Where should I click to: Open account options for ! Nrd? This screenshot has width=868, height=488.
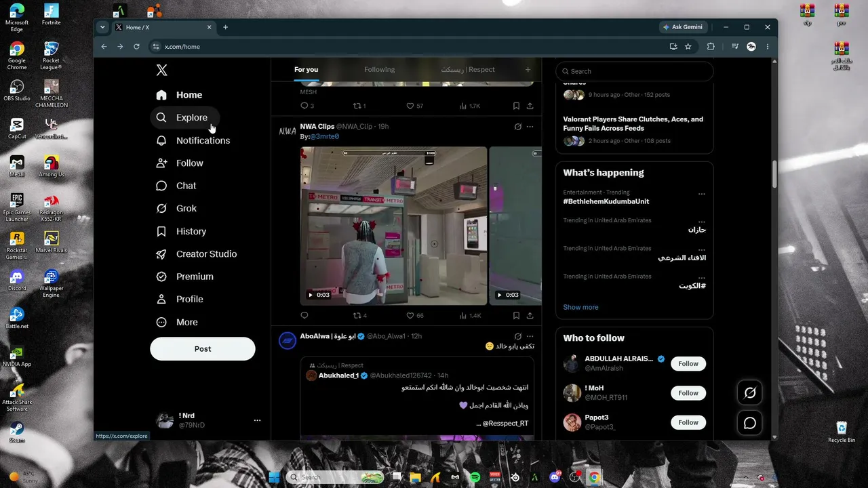tap(257, 420)
